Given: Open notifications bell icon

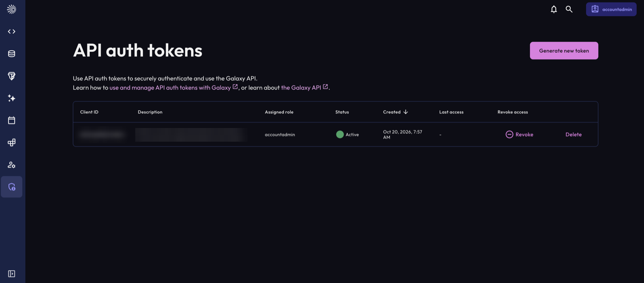Looking at the screenshot, I should point(554,9).
